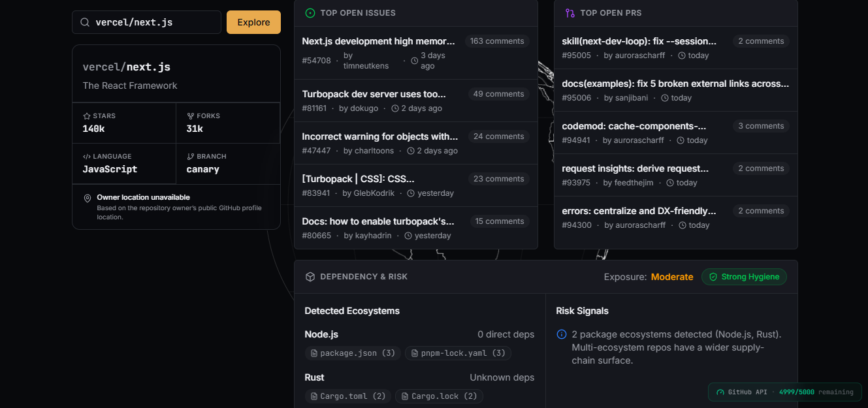Open PR codemod: cache-components
This screenshot has width=868, height=408.
(x=634, y=126)
